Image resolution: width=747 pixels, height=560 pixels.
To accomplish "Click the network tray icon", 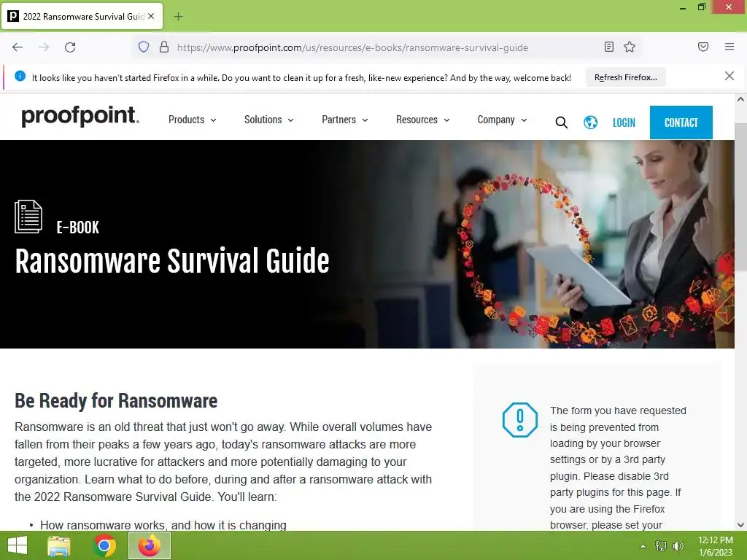I will click(x=661, y=545).
